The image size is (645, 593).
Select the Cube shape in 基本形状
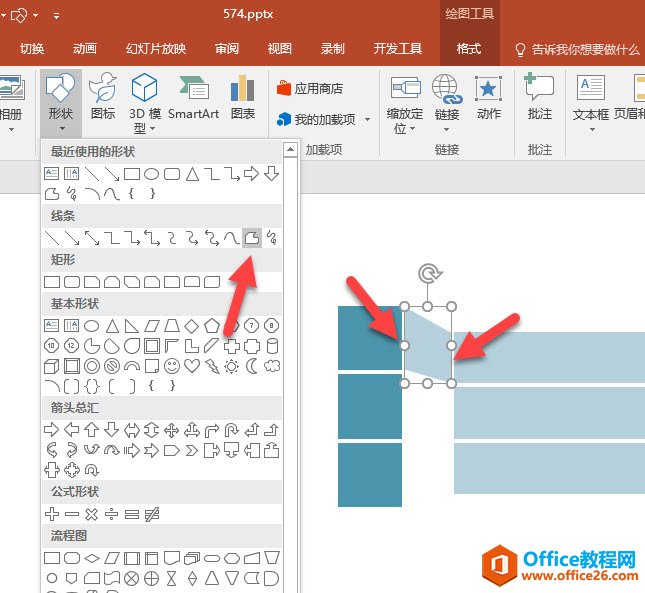pyautogui.click(x=52, y=366)
